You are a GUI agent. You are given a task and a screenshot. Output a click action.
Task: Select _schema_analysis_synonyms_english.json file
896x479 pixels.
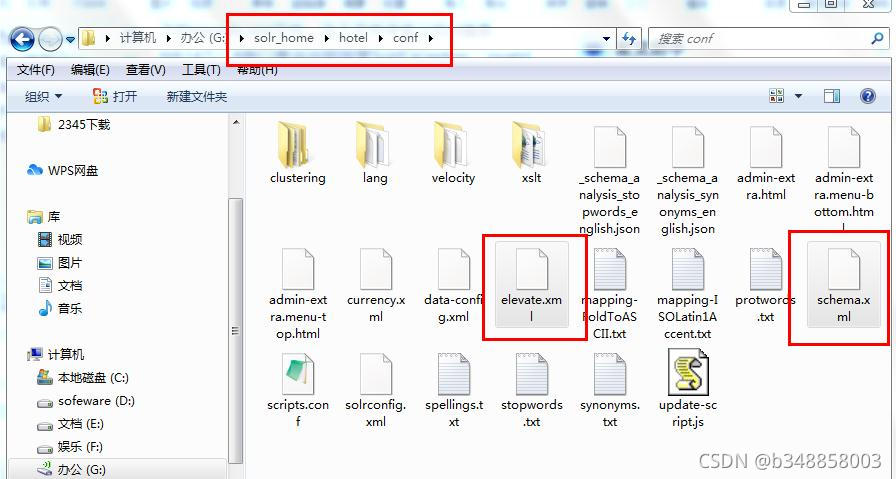pos(687,179)
